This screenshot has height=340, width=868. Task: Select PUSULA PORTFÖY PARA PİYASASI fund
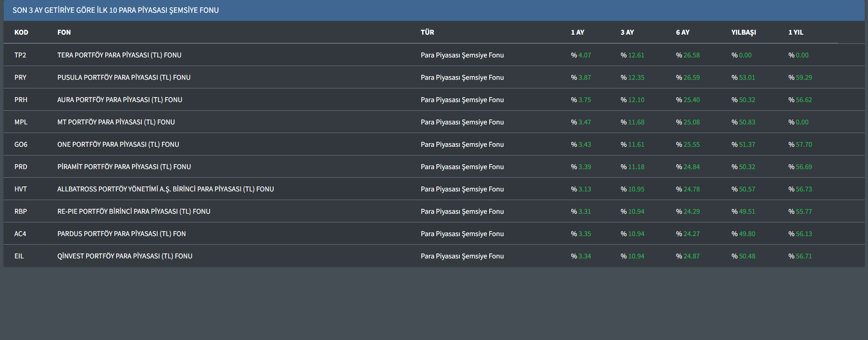pyautogui.click(x=124, y=77)
